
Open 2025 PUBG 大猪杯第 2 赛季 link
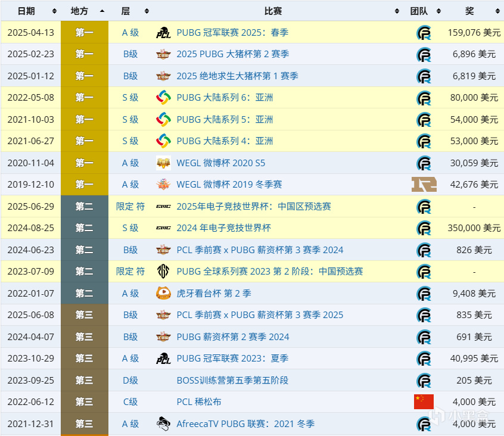click(x=233, y=54)
